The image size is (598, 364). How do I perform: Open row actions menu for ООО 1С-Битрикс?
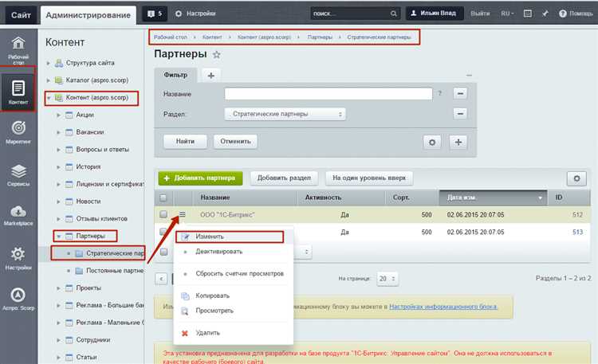[183, 214]
